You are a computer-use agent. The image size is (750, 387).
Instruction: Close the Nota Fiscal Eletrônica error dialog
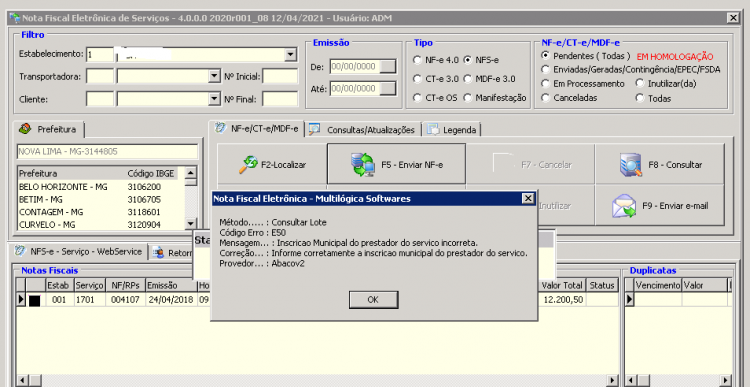point(527,198)
